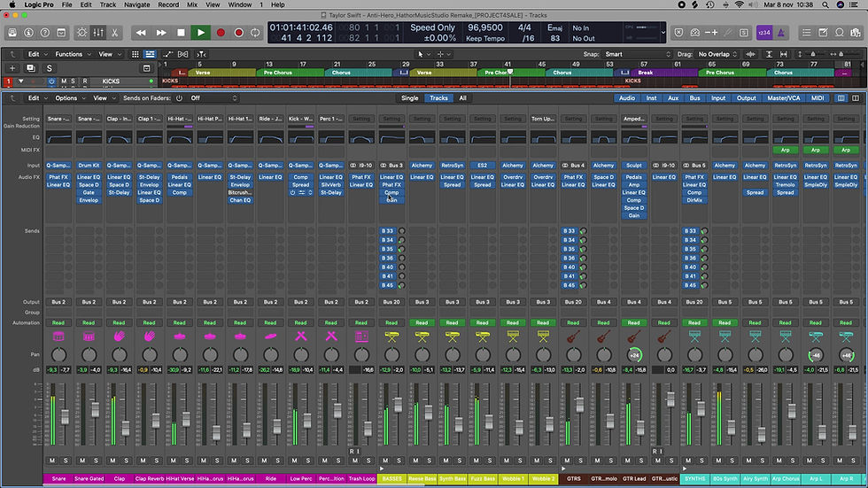Fast forward the playhead
This screenshot has height=488, width=868.
[161, 33]
